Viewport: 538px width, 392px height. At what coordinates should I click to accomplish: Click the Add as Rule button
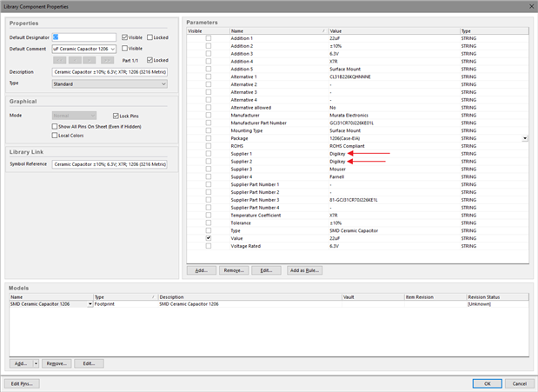tap(304, 270)
